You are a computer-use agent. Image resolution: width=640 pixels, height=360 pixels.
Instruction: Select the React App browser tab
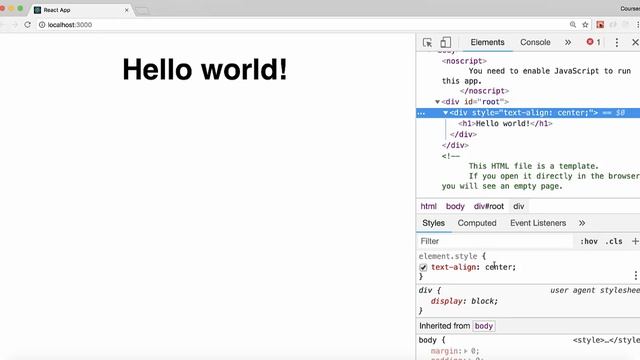click(x=80, y=10)
